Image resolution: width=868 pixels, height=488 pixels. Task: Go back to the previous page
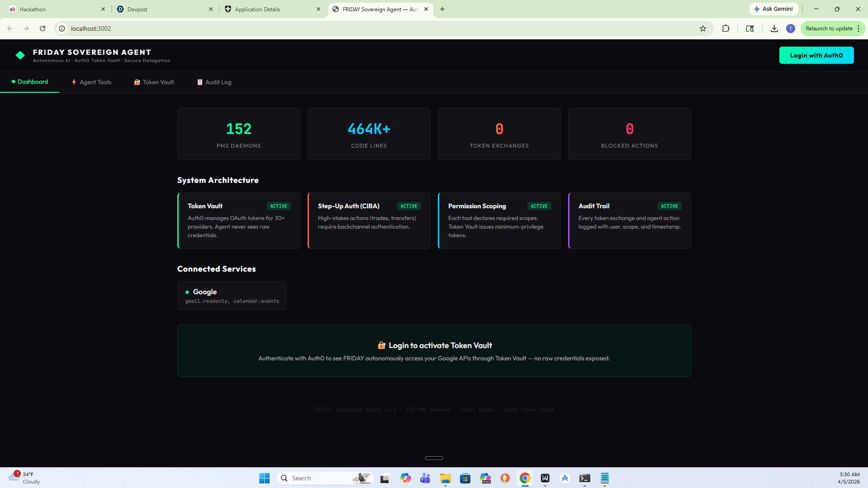tap(10, 29)
